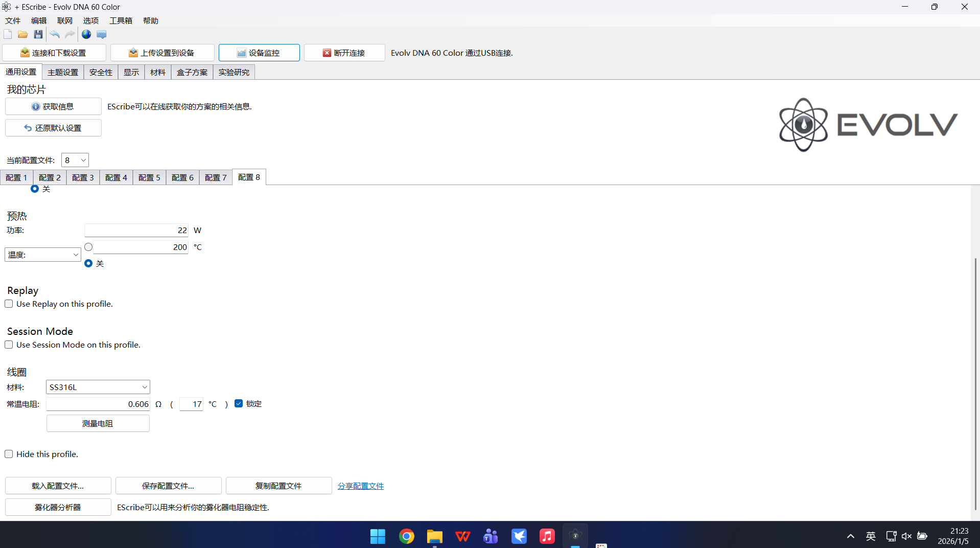The width and height of the screenshot is (980, 548).
Task: Click 断开连接 disconnect button
Action: 344,53
